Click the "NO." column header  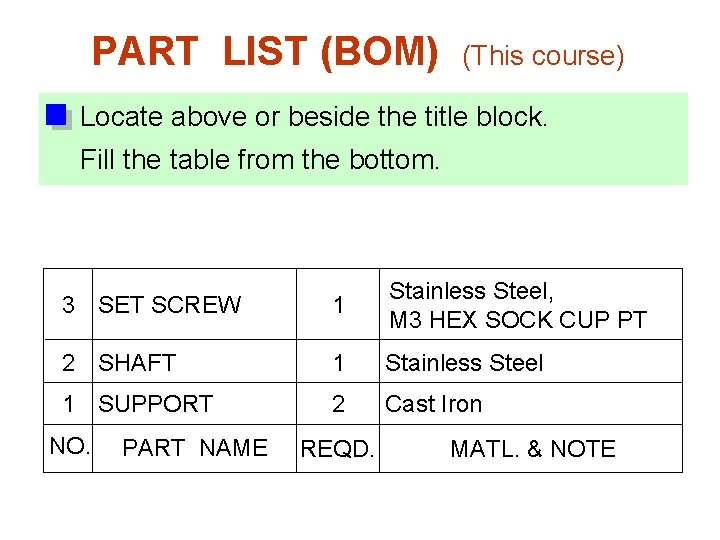pos(69,446)
